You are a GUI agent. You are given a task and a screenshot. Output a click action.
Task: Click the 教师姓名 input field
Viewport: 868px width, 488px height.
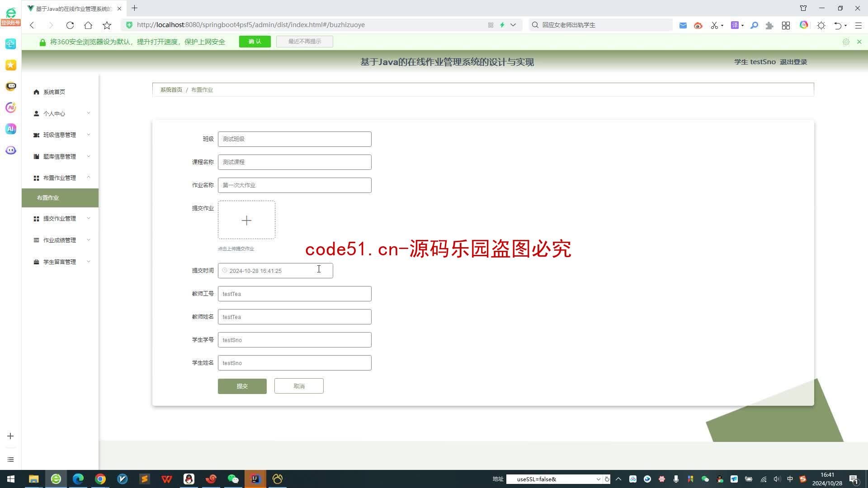pyautogui.click(x=295, y=317)
